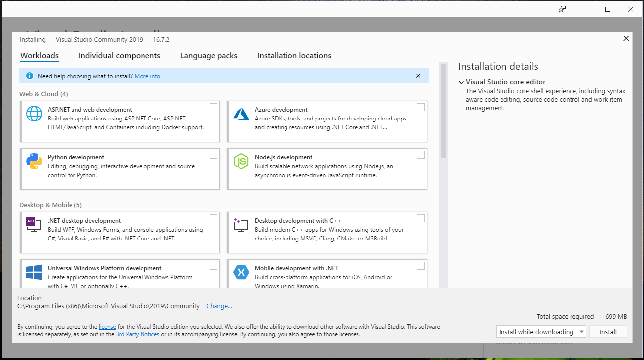Click the 699 MB space value

(x=616, y=317)
